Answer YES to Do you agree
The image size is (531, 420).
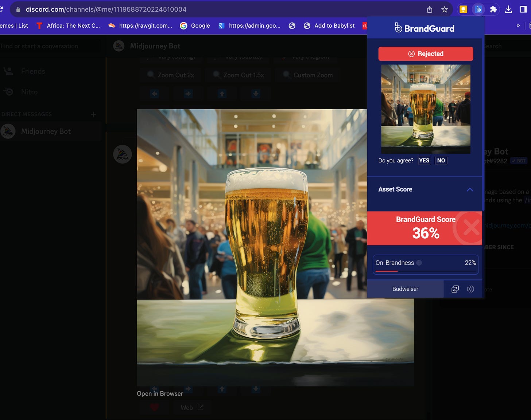pos(424,160)
